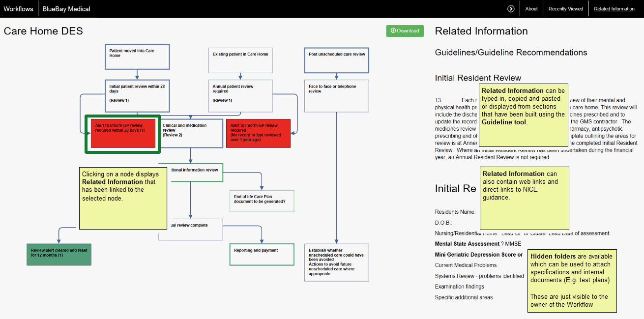Click the 'Post unscheduled care review' node
The height and width of the screenshot is (319, 644).
(336, 60)
